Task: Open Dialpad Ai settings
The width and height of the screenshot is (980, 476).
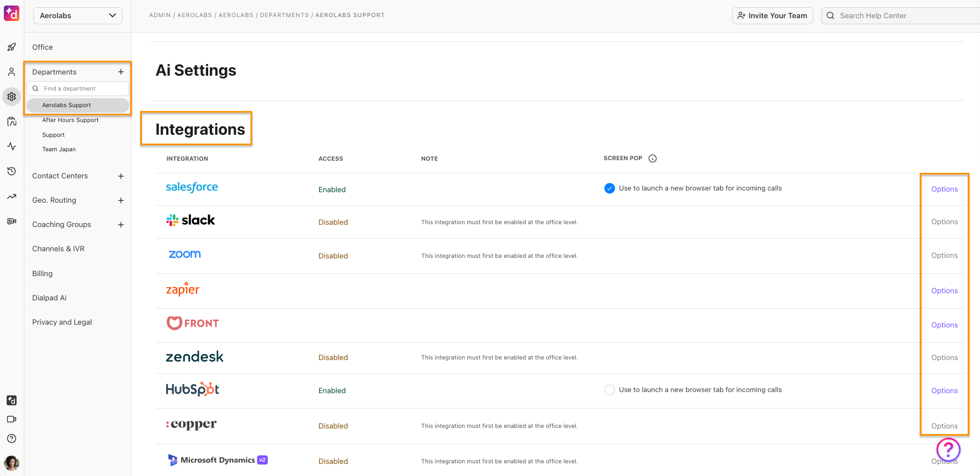Action: 49,298
